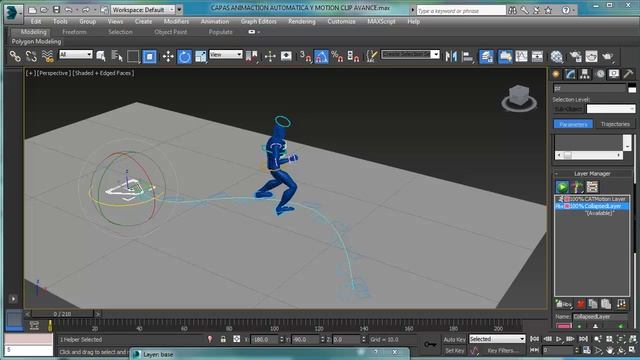Screen dimensions: 640x360
Task: Open the reference coordinate system View dropdown
Action: [226, 54]
